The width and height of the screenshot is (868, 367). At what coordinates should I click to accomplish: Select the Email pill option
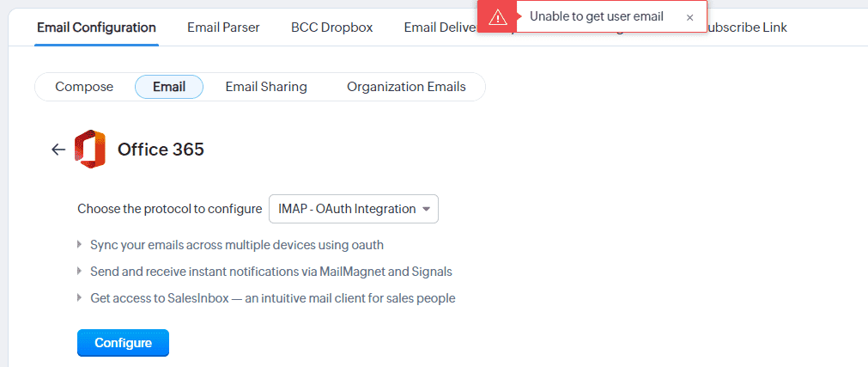pos(169,87)
